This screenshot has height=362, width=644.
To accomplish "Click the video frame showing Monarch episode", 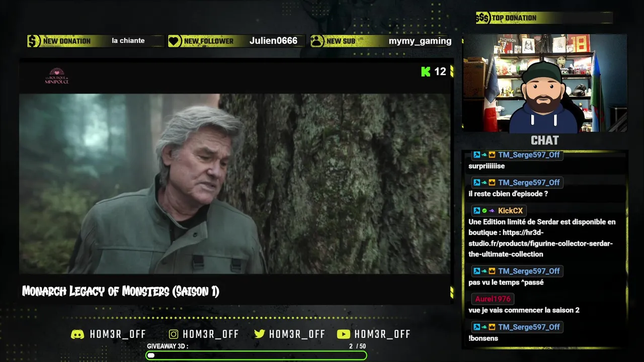I will click(x=234, y=184).
